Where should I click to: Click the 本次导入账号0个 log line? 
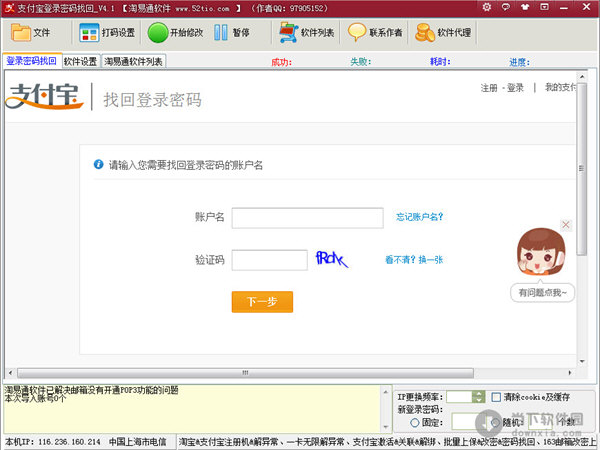pos(35,398)
